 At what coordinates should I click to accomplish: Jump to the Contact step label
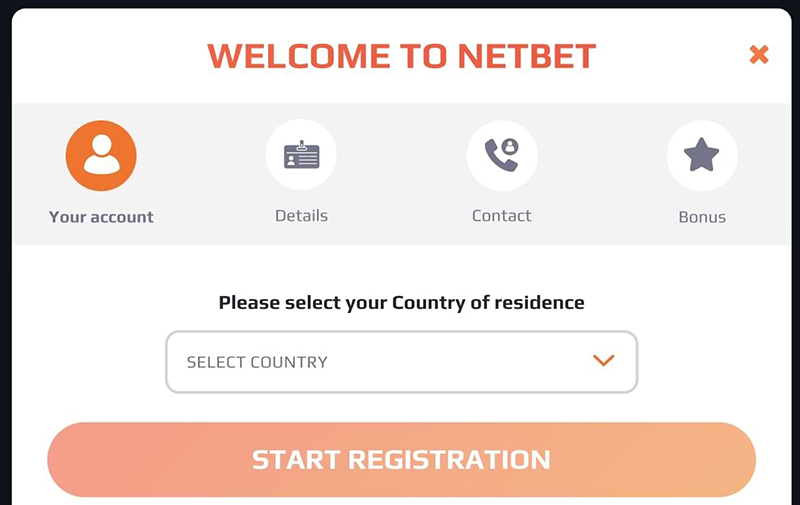point(502,216)
